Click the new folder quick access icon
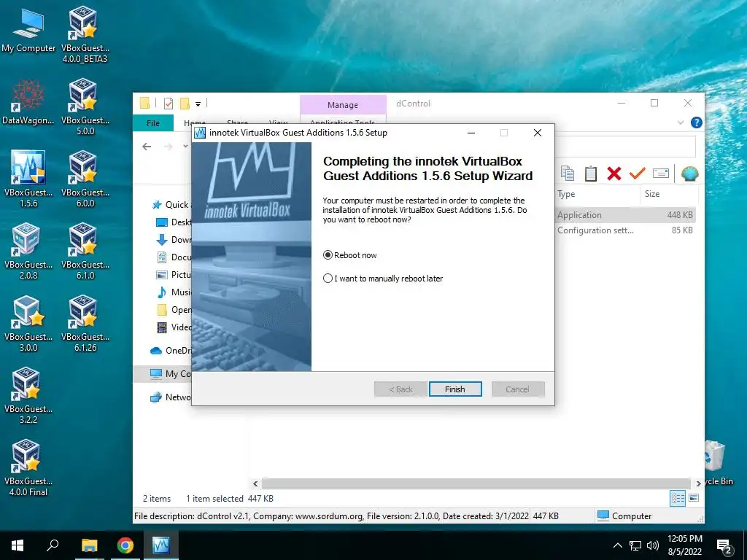The width and height of the screenshot is (747, 560). [x=185, y=104]
